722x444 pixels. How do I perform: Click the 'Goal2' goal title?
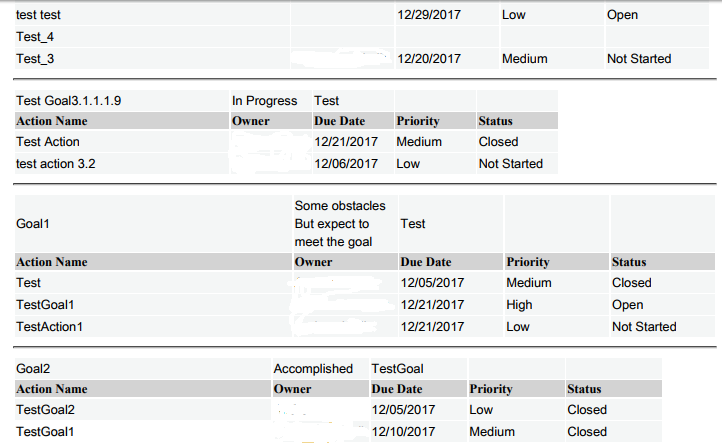33,369
